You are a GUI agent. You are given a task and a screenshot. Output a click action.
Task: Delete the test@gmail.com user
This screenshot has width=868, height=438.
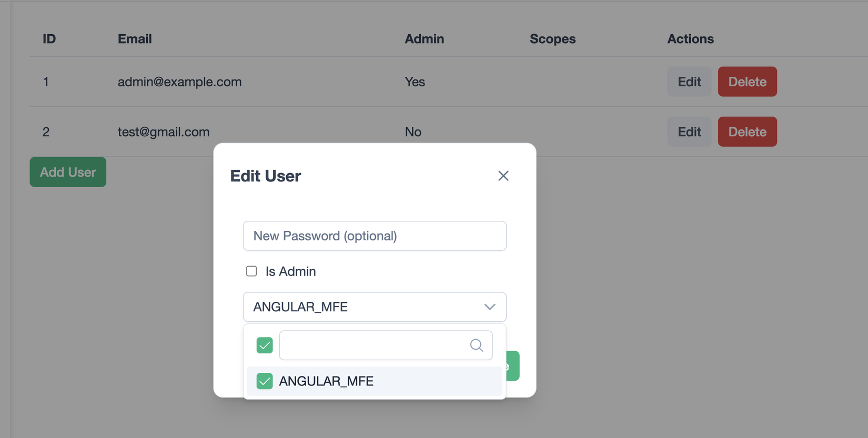coord(747,131)
